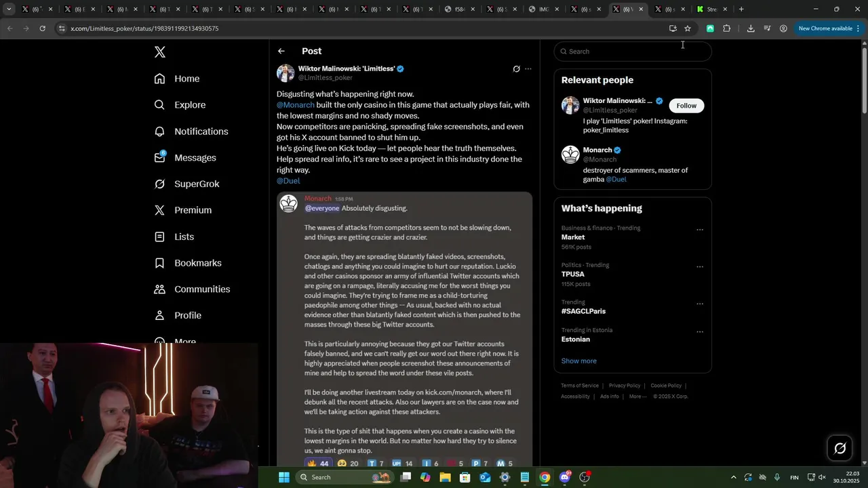The height and width of the screenshot is (488, 868).
Task: Open more options for TPUSA trend
Action: tap(700, 267)
